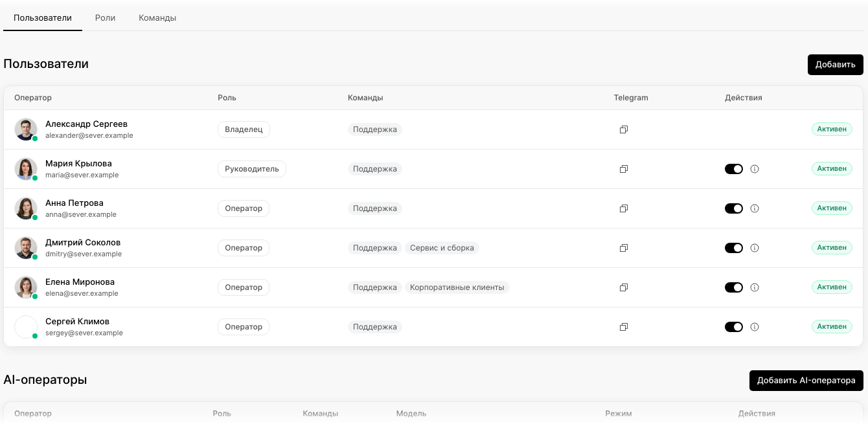This screenshot has width=868, height=424.
Task: Click Добавить AI-оператора button
Action: [806, 381]
